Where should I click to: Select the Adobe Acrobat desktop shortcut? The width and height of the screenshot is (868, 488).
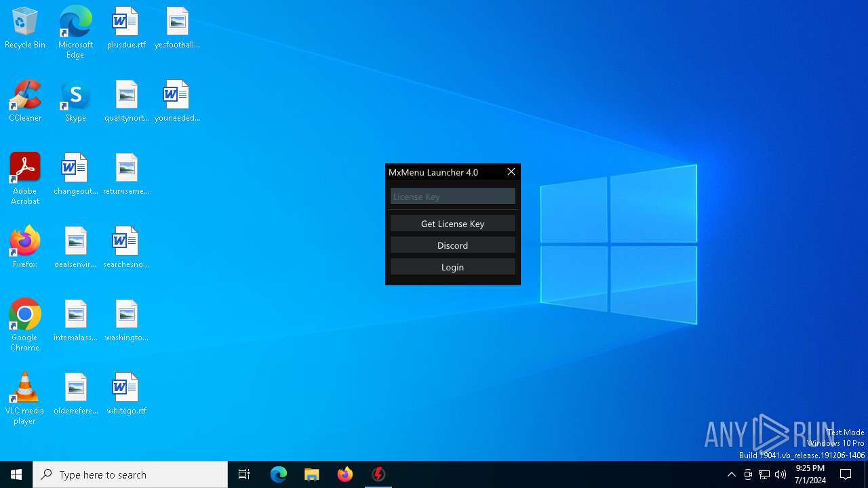point(25,179)
